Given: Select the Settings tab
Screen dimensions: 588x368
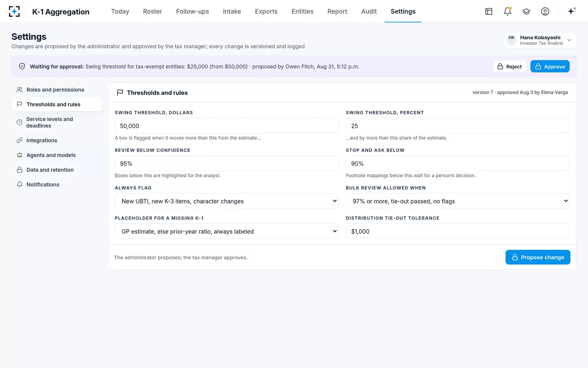Looking at the screenshot, I should point(403,11).
